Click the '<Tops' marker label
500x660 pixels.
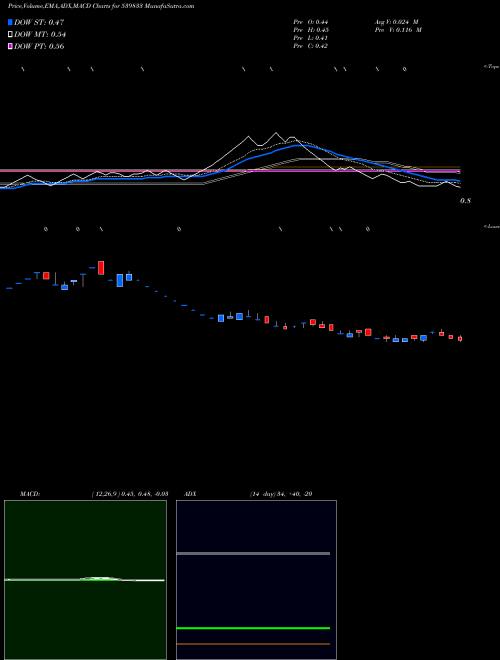tap(492, 67)
